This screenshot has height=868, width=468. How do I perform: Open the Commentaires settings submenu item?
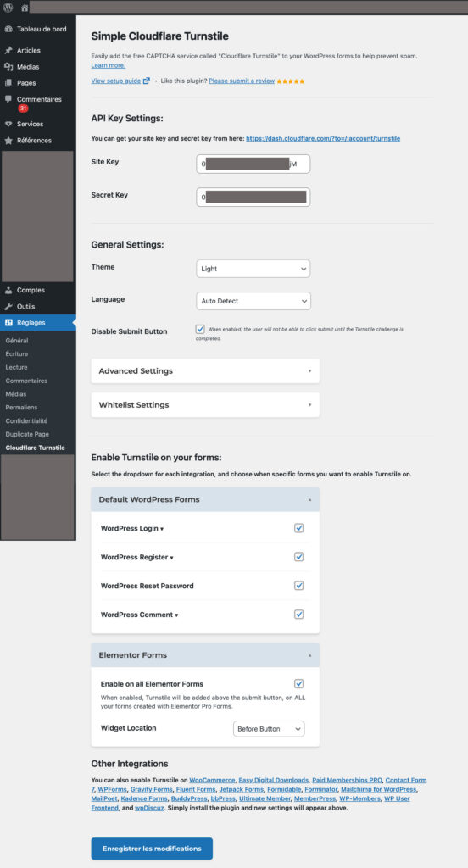click(x=26, y=381)
